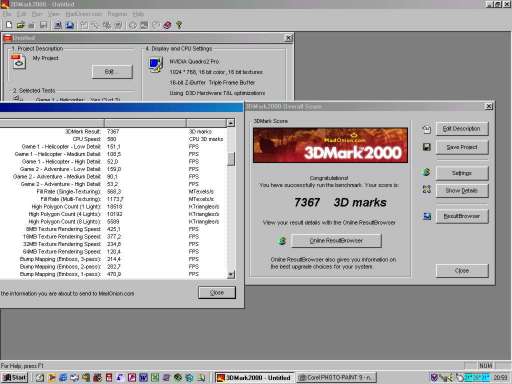Open the Edit menu

21,14
